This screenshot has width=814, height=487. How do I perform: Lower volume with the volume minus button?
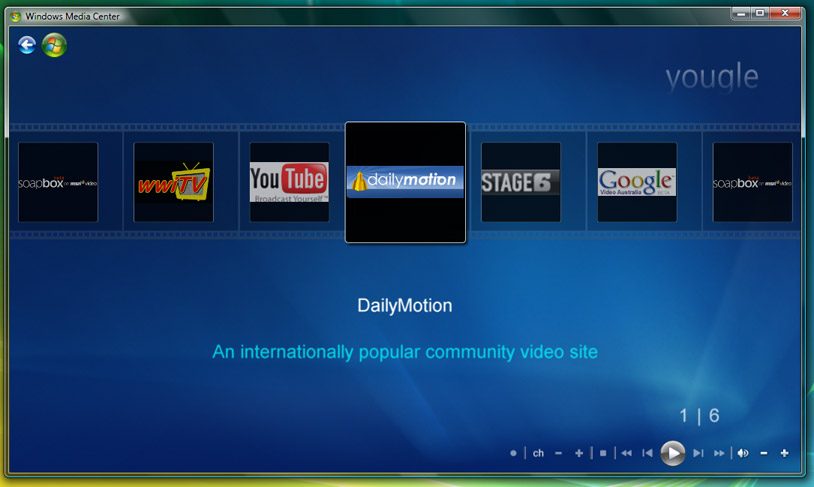point(764,453)
